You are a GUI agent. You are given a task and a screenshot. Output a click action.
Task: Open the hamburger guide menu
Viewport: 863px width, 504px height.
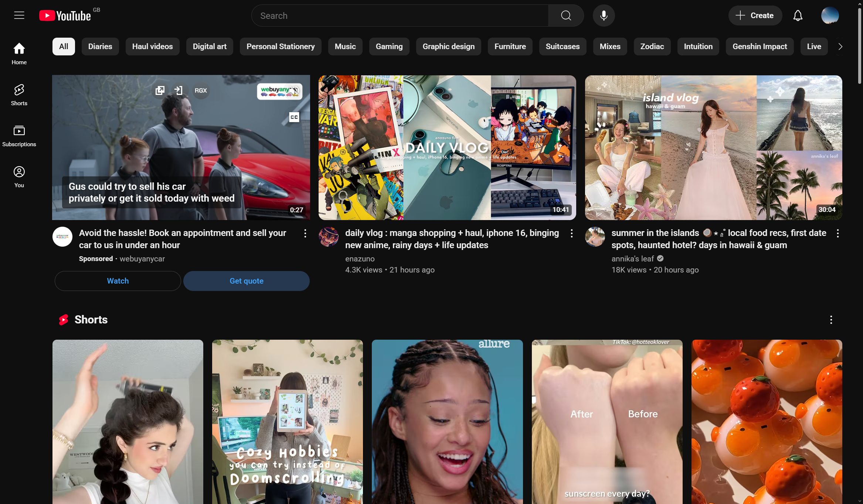pyautogui.click(x=19, y=16)
